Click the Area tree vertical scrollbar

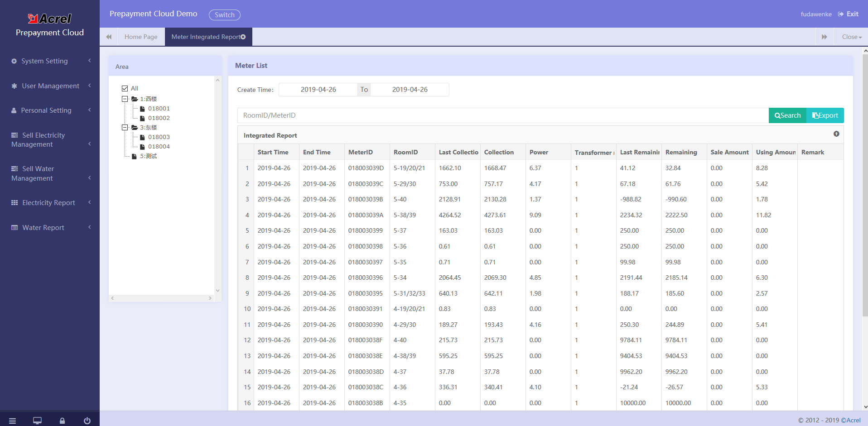point(217,186)
